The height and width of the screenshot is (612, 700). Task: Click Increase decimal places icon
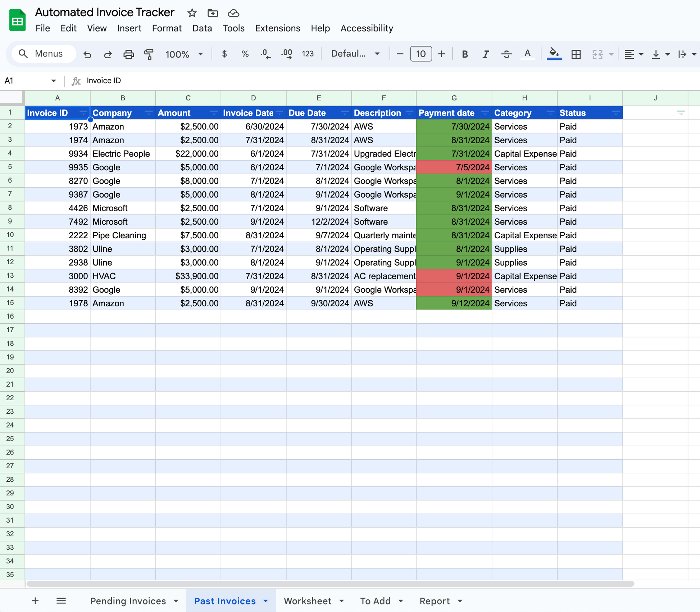click(x=287, y=54)
